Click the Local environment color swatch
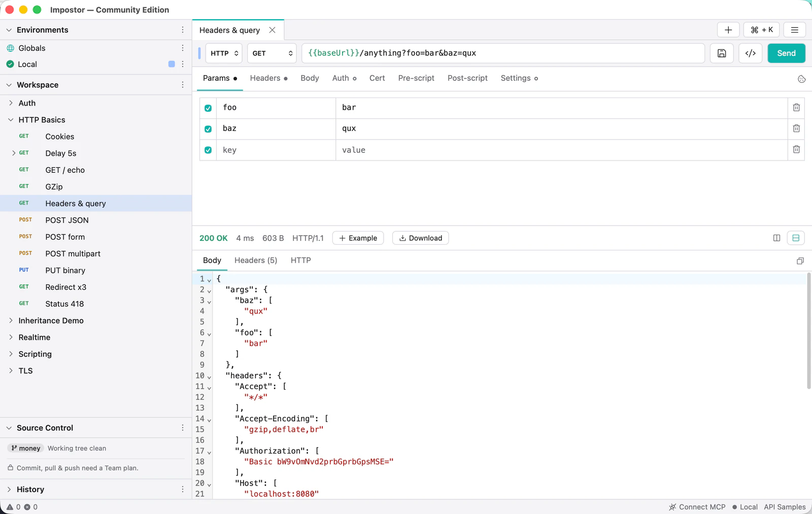This screenshot has width=812, height=514. (172, 65)
